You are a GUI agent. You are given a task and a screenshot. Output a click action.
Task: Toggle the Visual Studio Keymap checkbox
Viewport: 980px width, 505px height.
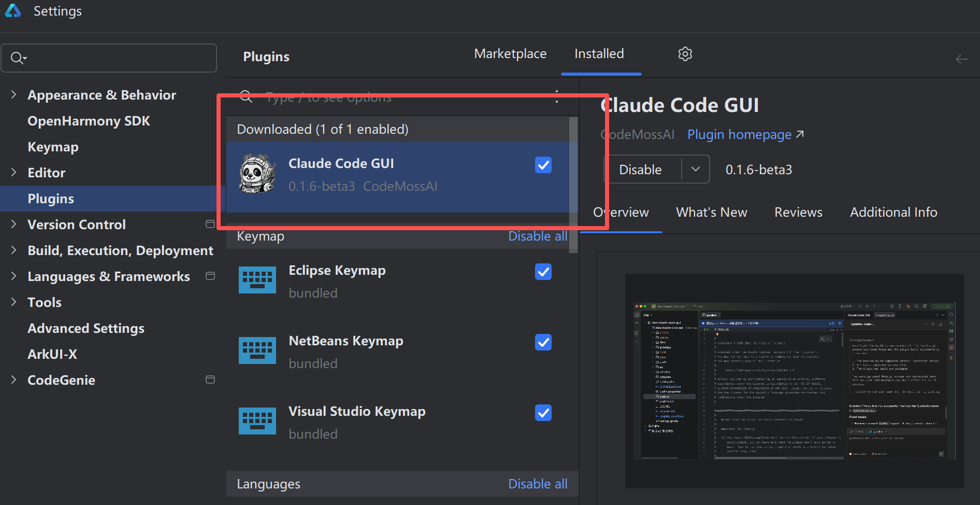543,413
